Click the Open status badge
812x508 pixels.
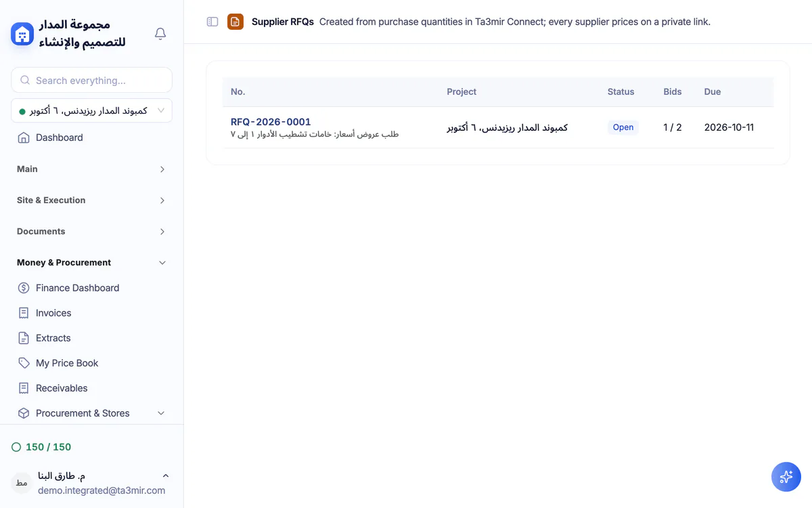(623, 127)
